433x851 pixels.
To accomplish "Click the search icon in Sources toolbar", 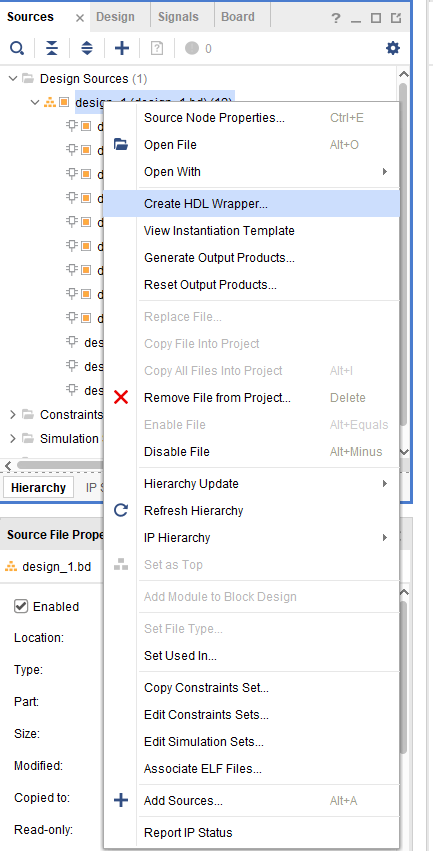I will point(17,49).
